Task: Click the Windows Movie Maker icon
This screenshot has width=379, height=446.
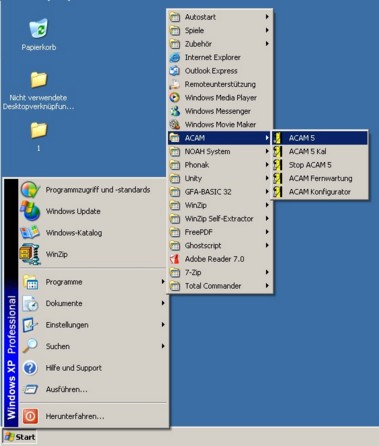Action: pos(175,125)
